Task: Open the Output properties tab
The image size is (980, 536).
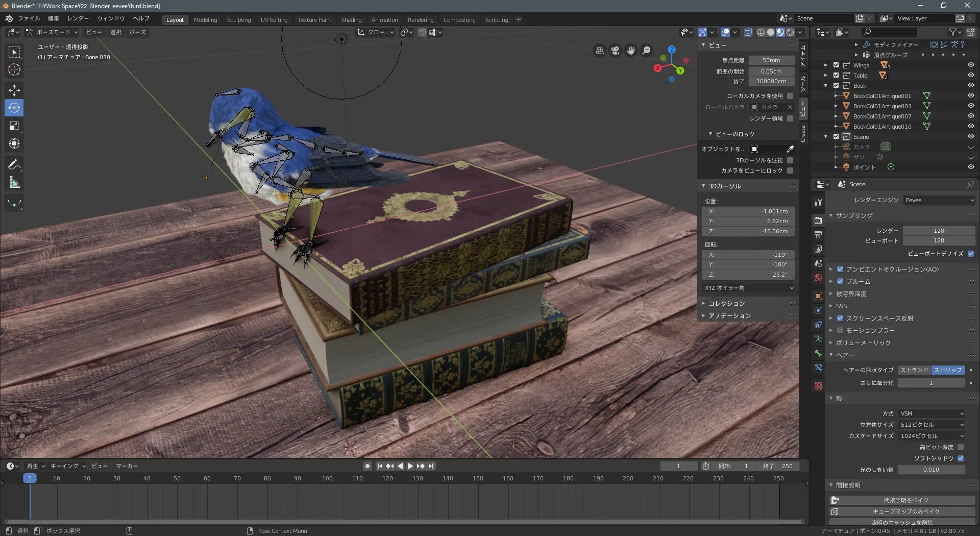Action: (818, 235)
